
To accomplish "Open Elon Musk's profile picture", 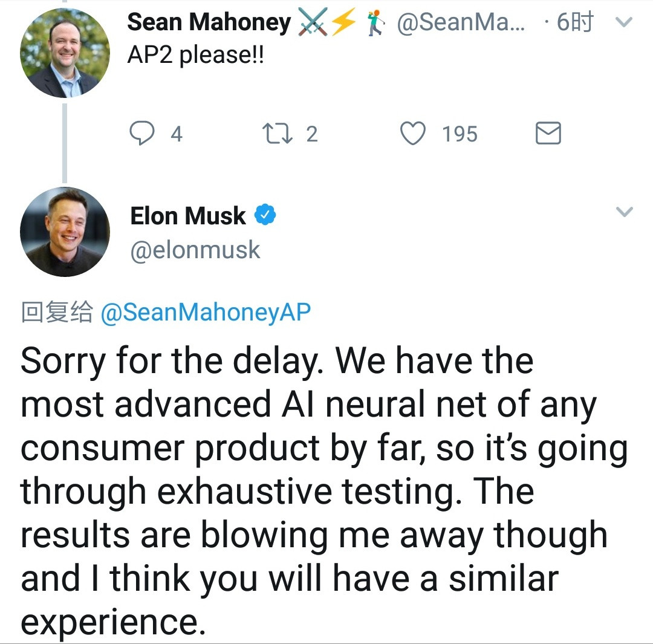I will (65, 232).
